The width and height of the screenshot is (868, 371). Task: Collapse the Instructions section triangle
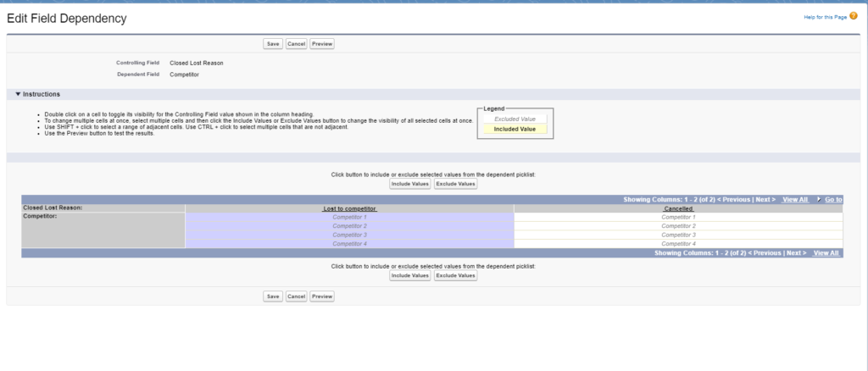pos(18,95)
